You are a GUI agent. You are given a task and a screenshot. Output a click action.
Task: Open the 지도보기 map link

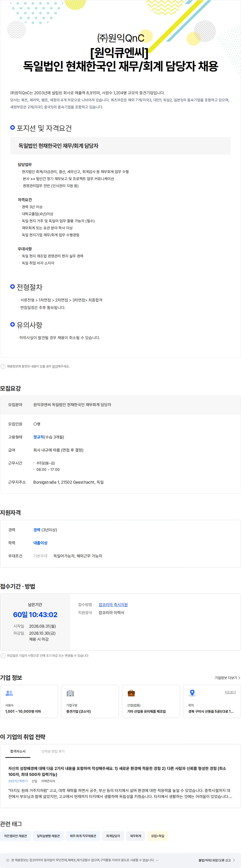[230, 692]
